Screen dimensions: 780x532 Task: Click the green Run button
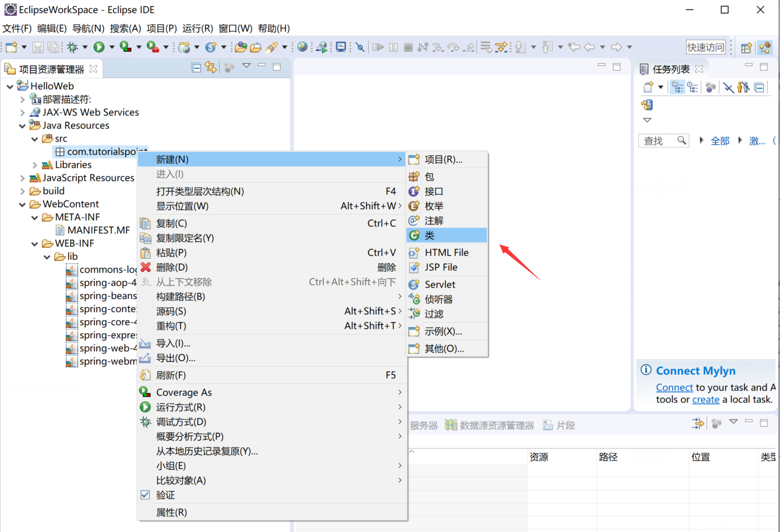[99, 47]
